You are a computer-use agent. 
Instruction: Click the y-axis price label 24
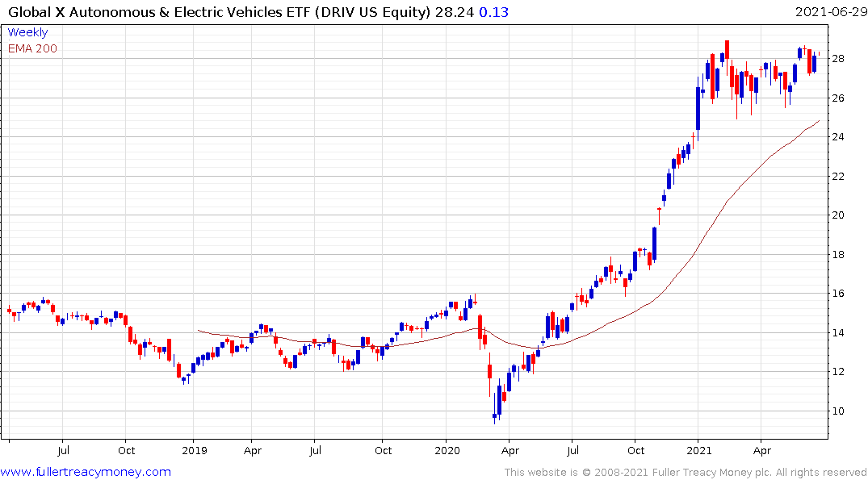click(x=838, y=136)
